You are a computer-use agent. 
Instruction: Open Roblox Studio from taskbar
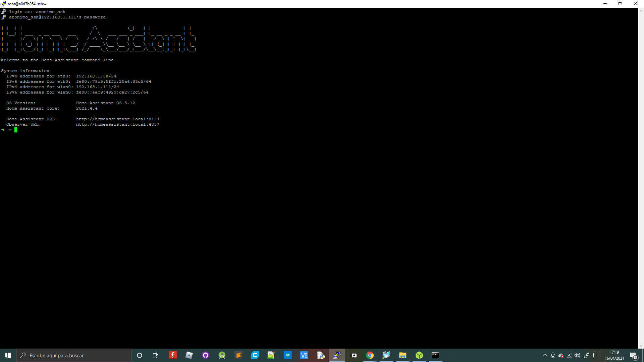[189, 355]
